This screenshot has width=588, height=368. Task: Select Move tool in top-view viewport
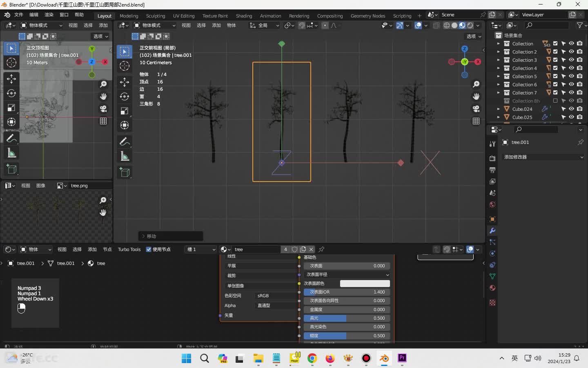point(11,79)
